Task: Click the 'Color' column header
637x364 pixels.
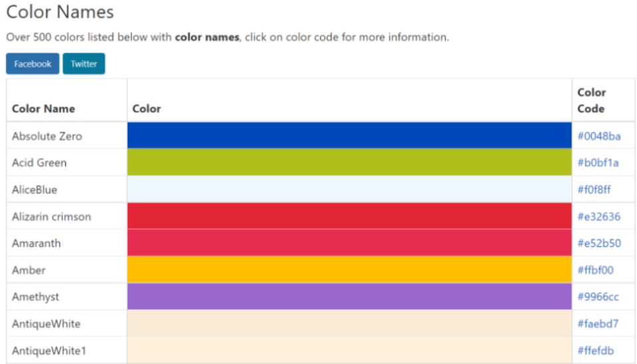Action: pos(349,100)
